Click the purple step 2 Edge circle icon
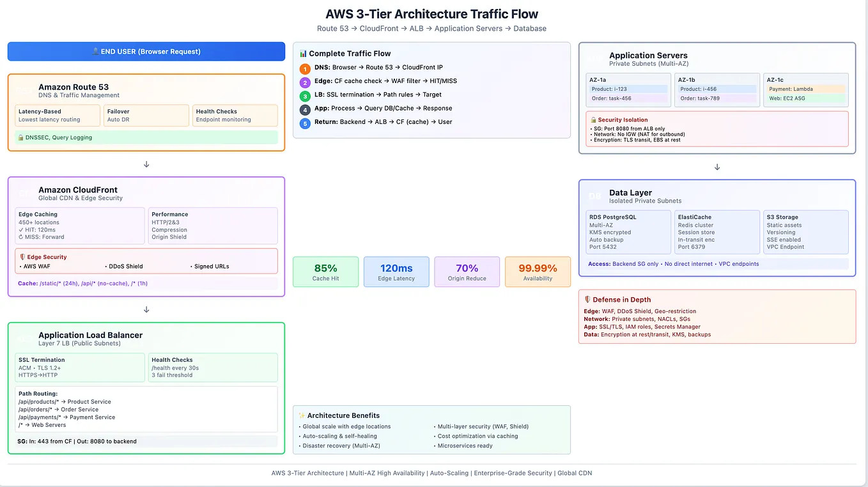The height and width of the screenshot is (487, 868). (x=305, y=81)
